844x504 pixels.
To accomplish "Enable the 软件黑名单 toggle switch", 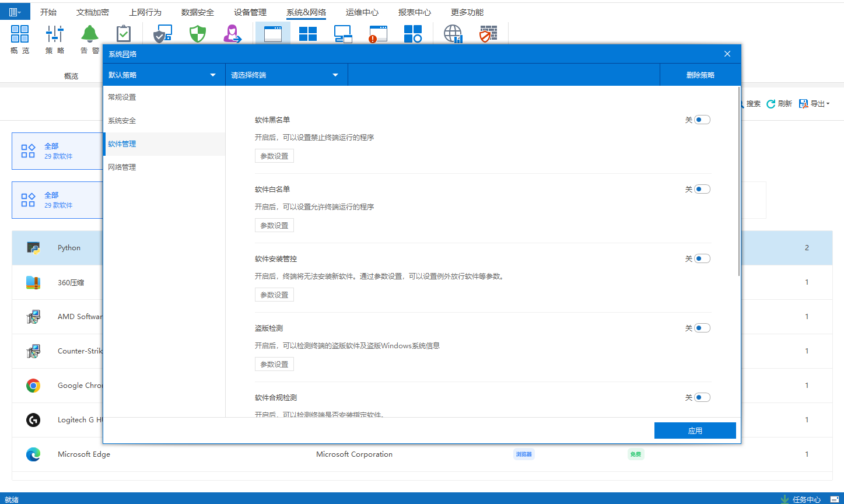I will coord(702,120).
